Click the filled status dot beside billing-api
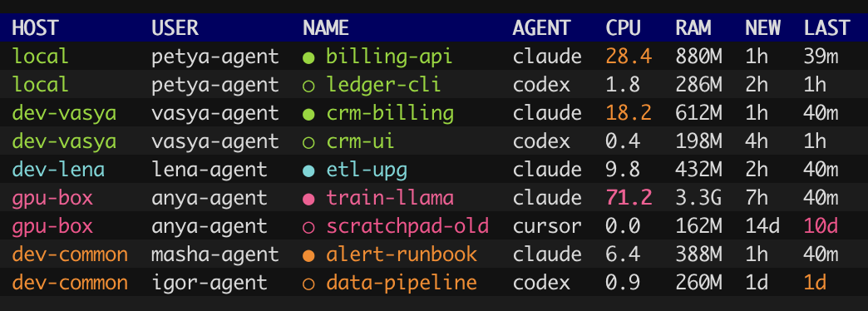Screen dimensions: 868x311 [x=309, y=57]
